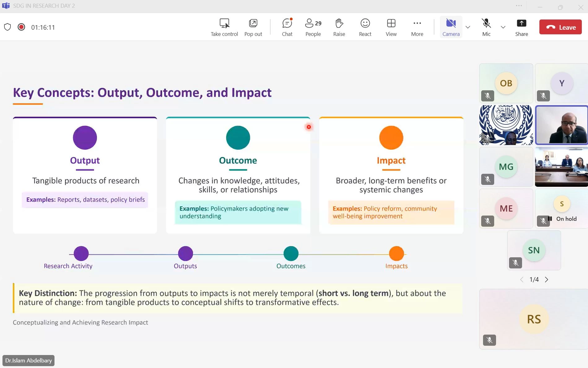Raise your hand in meeting
Screen dimensions: 588x368
click(339, 27)
